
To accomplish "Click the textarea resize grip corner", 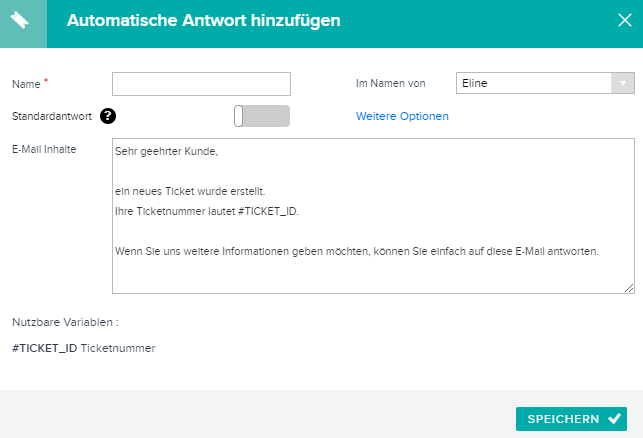I will (629, 288).
